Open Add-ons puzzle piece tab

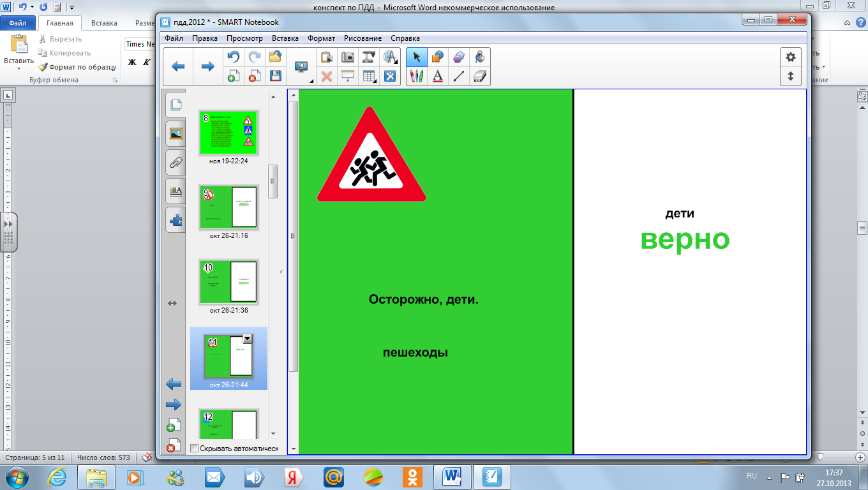pos(175,220)
